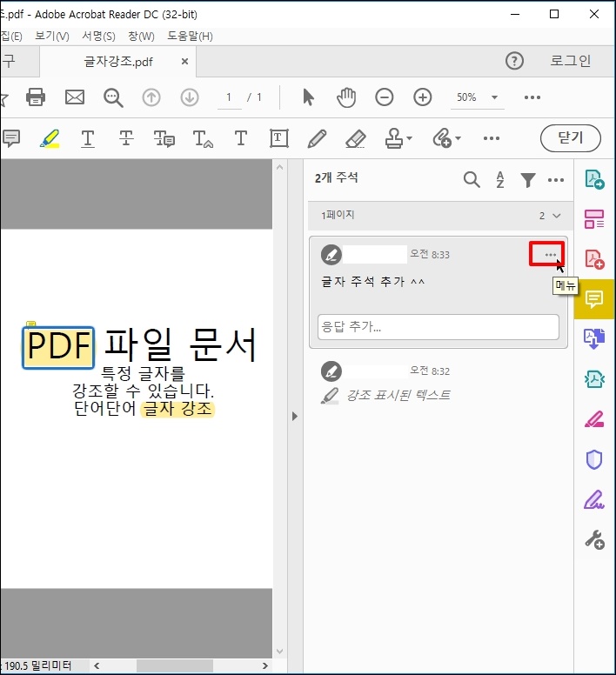Click the page number field

[x=229, y=97]
